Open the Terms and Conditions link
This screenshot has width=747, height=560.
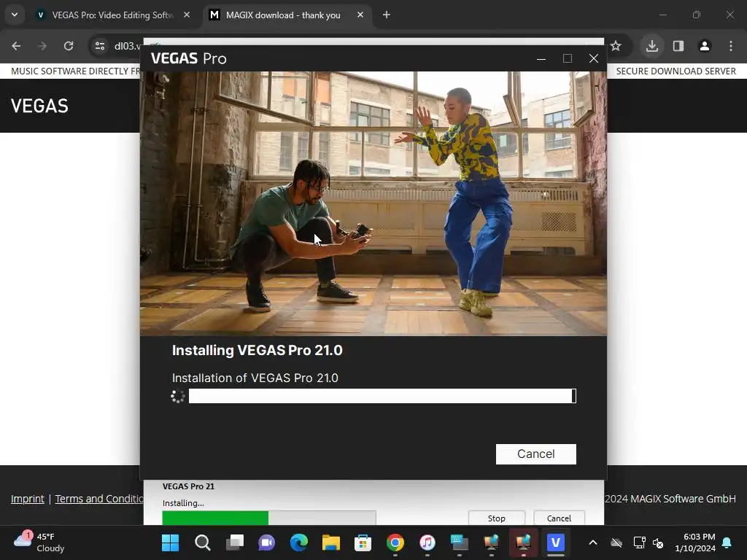(x=98, y=499)
